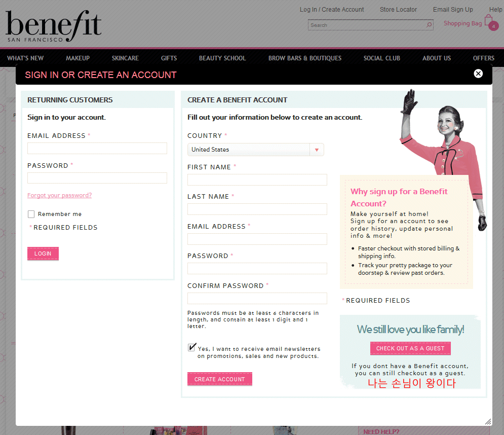Click Check Out as a Guest

click(x=410, y=348)
